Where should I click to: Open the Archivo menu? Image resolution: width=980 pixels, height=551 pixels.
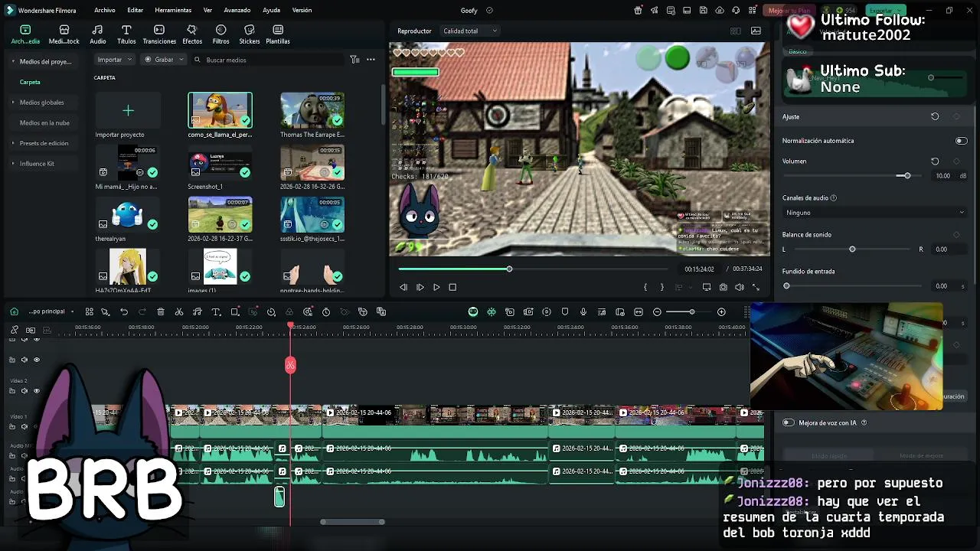click(x=105, y=11)
